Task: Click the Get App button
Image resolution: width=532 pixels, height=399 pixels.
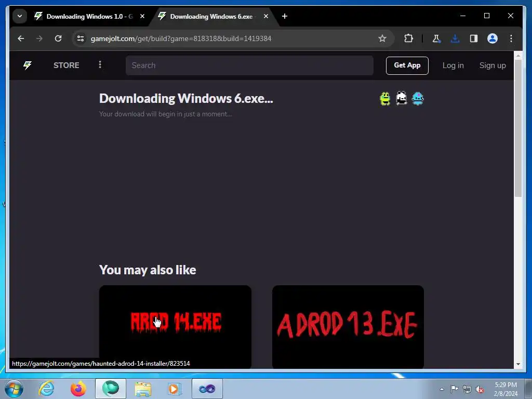Action: click(x=407, y=65)
